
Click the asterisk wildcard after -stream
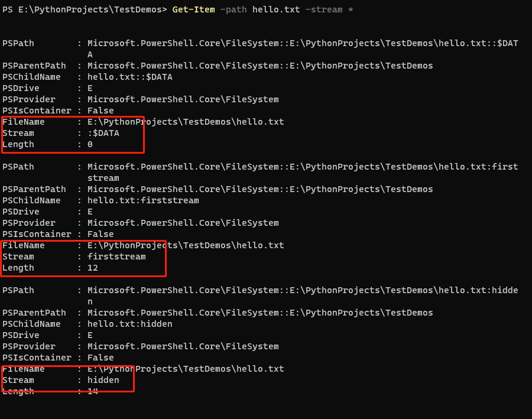pyautogui.click(x=351, y=9)
